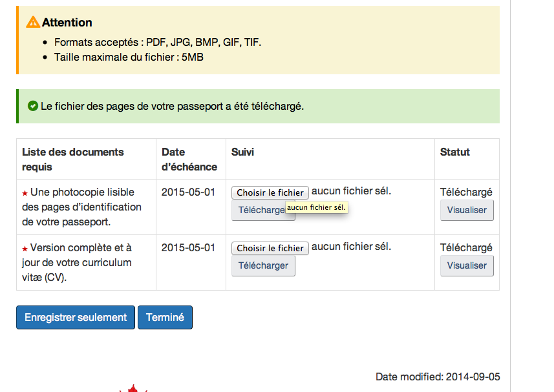Click the yellow 'aucun fichier sél.' tooltip
Image resolution: width=554 pixels, height=392 pixels.
point(316,207)
